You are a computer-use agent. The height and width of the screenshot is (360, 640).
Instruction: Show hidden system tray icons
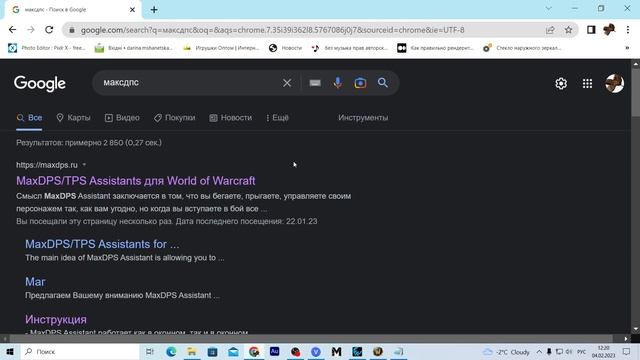539,351
